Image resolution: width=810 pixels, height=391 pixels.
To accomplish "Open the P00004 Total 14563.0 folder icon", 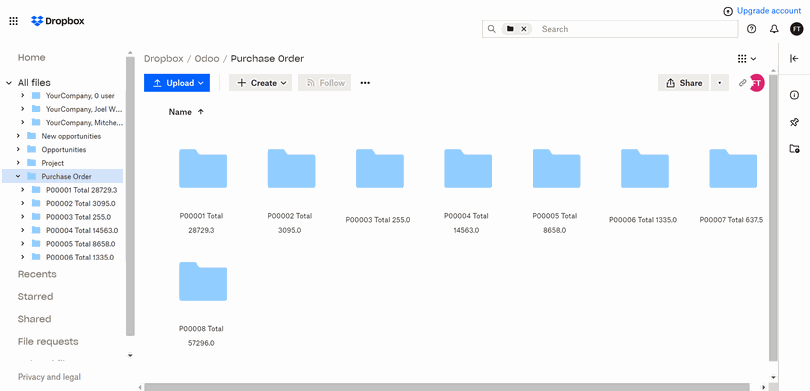I will pyautogui.click(x=468, y=168).
